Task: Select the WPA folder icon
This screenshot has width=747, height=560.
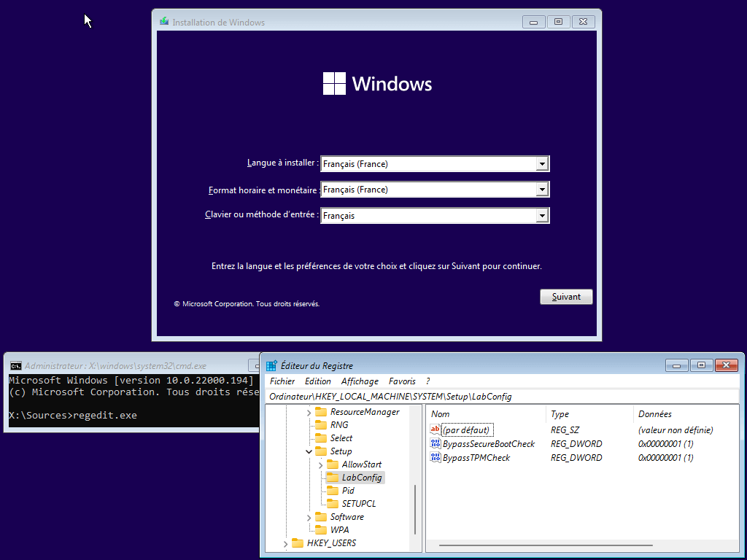Action: [321, 529]
